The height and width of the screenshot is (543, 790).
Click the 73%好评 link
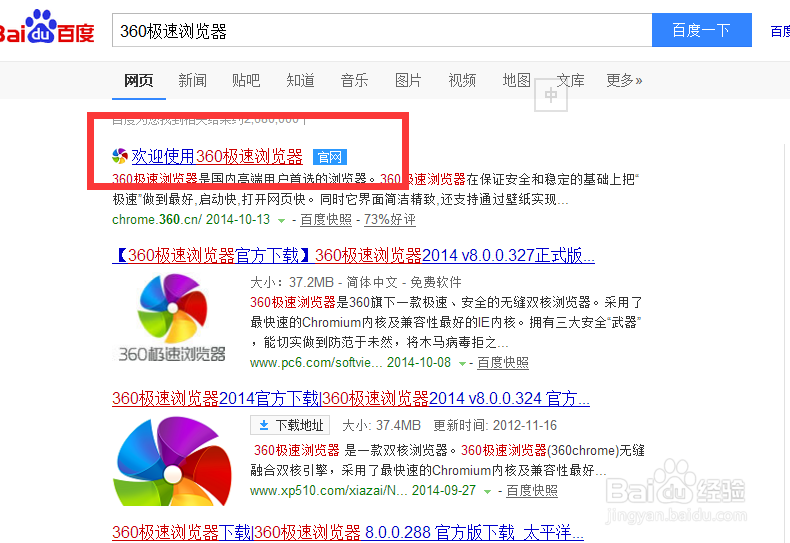point(390,220)
